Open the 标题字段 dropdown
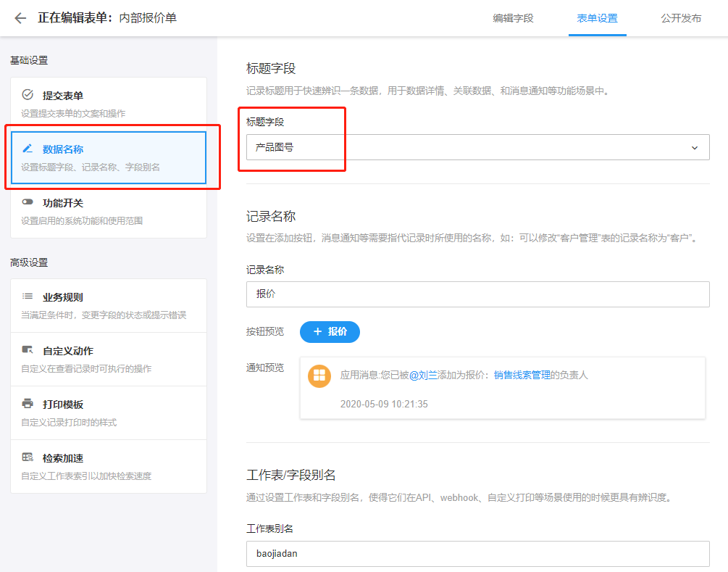 [x=477, y=147]
